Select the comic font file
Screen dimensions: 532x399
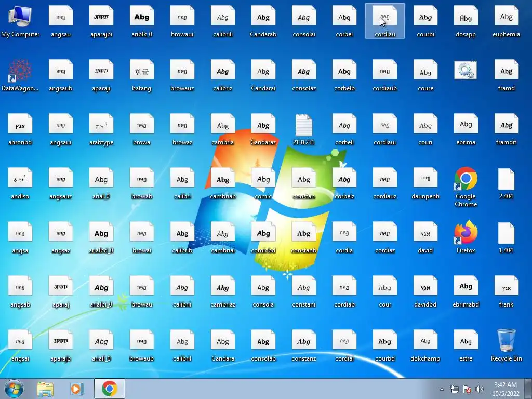[263, 183]
